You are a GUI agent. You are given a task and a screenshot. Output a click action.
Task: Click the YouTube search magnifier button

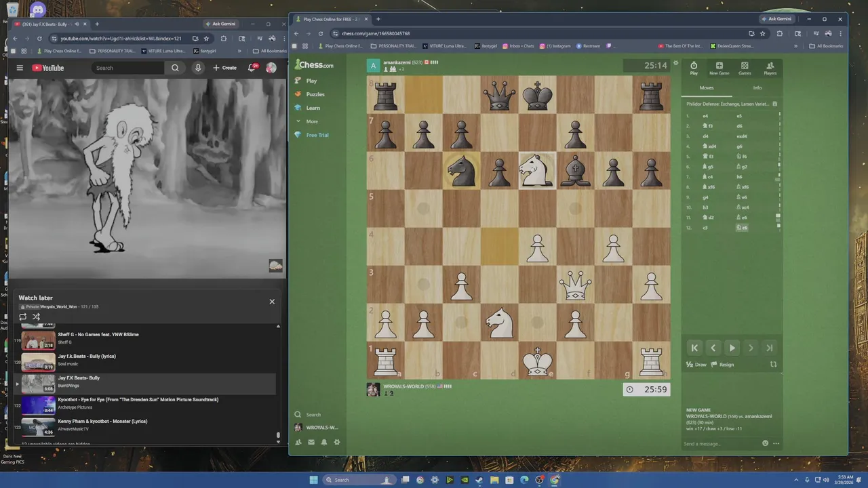pyautogui.click(x=175, y=68)
